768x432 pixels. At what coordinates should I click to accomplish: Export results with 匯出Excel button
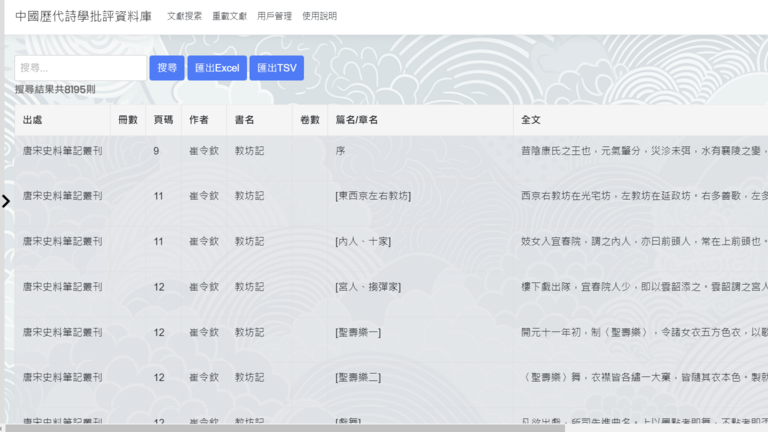[216, 68]
